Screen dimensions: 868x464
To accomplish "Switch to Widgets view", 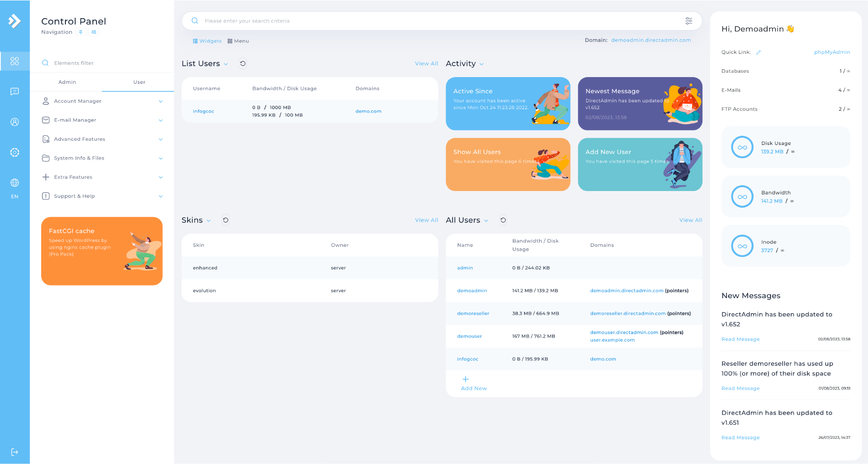I will (207, 41).
